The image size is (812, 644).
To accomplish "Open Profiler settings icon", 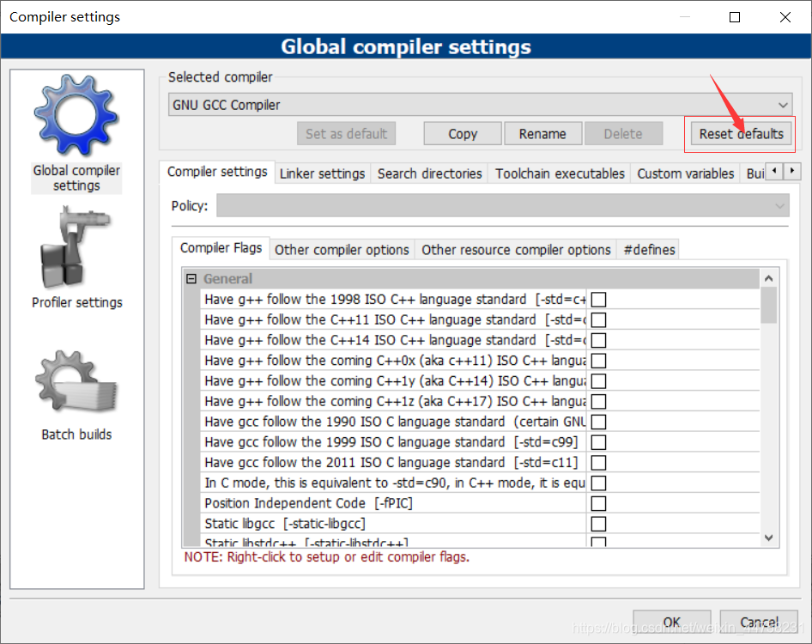I will 76,246.
